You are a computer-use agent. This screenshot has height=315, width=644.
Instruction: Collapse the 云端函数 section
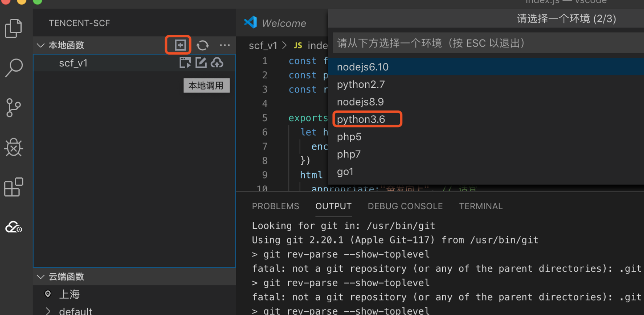[x=41, y=277]
